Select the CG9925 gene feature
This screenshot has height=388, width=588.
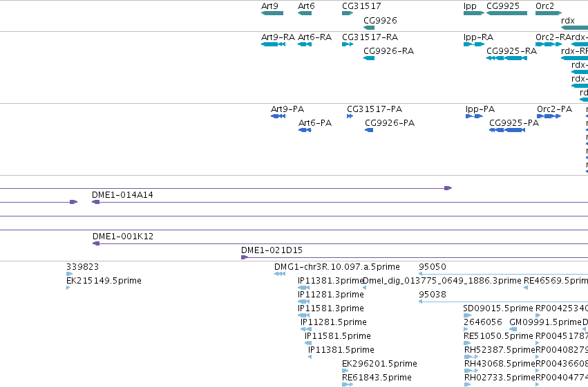tap(506, 13)
